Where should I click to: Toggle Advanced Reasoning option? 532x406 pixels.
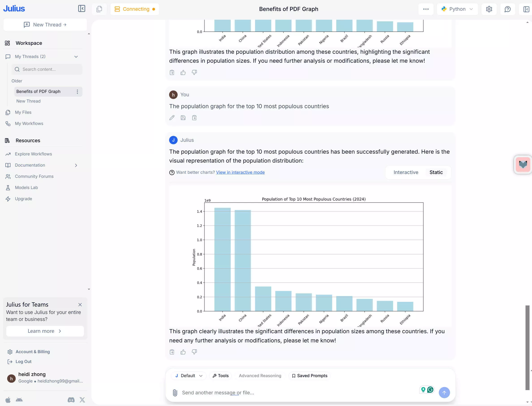pos(260,376)
